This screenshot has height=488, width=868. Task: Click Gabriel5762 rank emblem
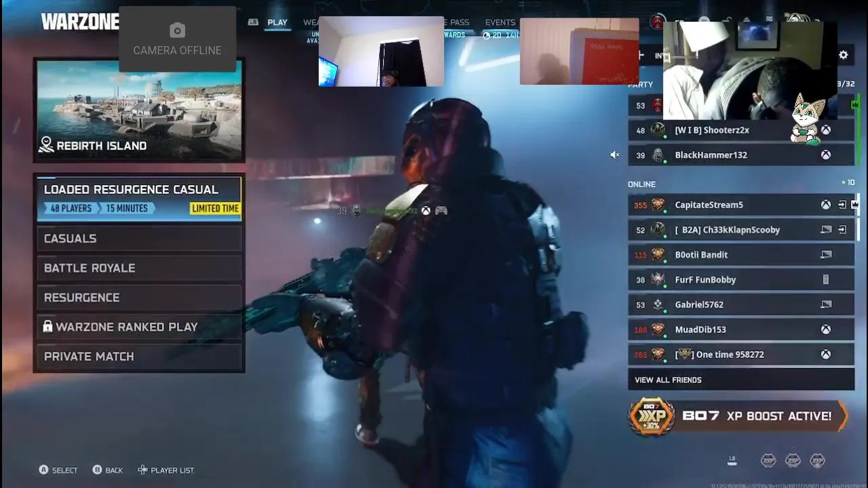point(658,305)
